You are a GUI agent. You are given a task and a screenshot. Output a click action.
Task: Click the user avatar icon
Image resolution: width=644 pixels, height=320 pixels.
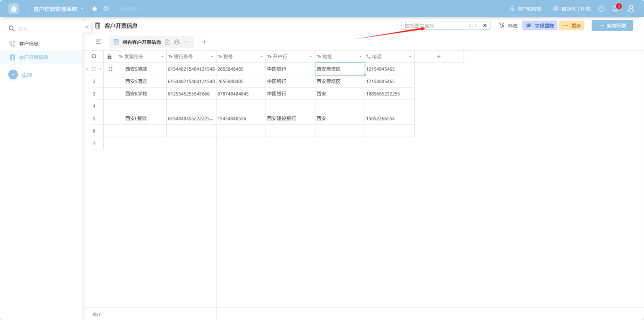pos(631,9)
